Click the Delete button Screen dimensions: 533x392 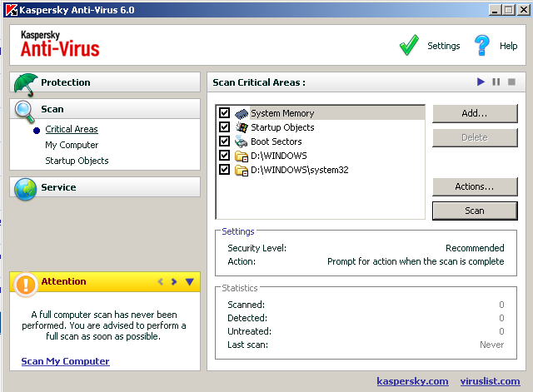[x=475, y=137]
